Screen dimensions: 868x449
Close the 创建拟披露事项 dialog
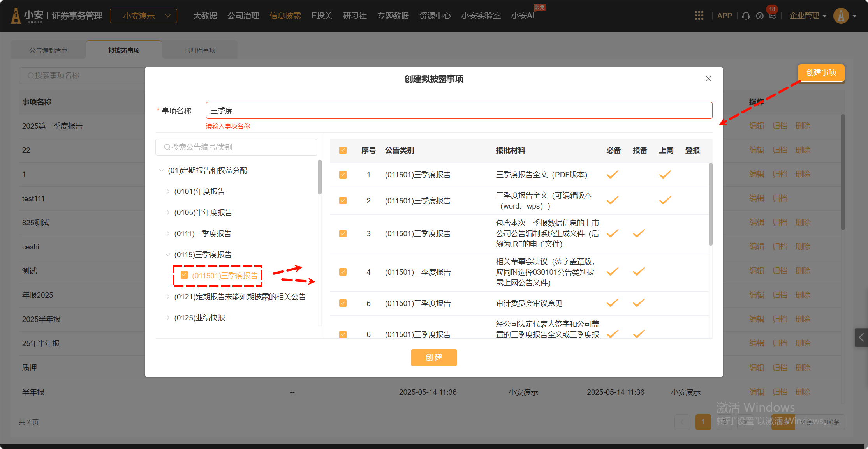(708, 79)
